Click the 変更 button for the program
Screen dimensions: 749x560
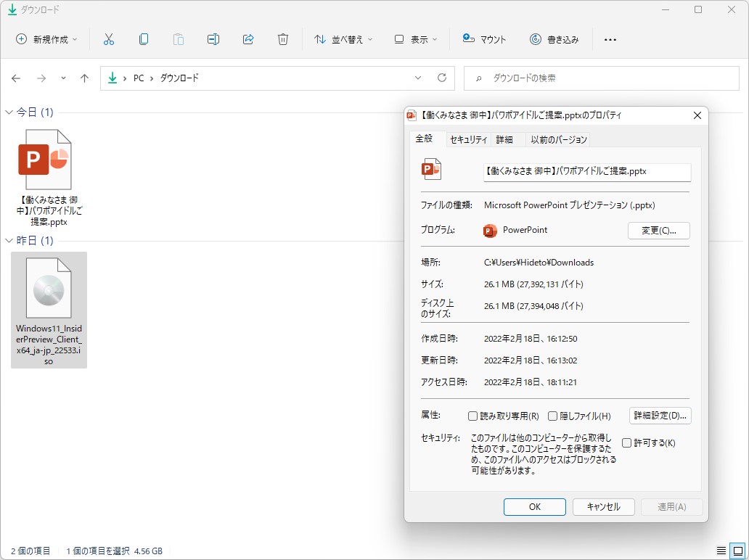click(x=658, y=231)
